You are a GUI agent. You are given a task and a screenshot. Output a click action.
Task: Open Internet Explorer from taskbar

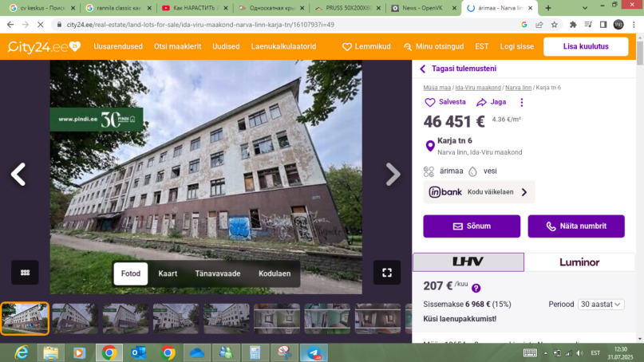tap(22, 352)
